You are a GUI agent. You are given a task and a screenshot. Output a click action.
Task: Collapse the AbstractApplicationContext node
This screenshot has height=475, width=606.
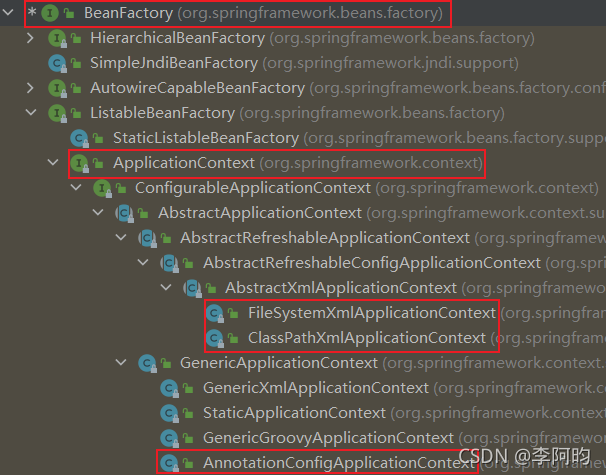coord(98,212)
